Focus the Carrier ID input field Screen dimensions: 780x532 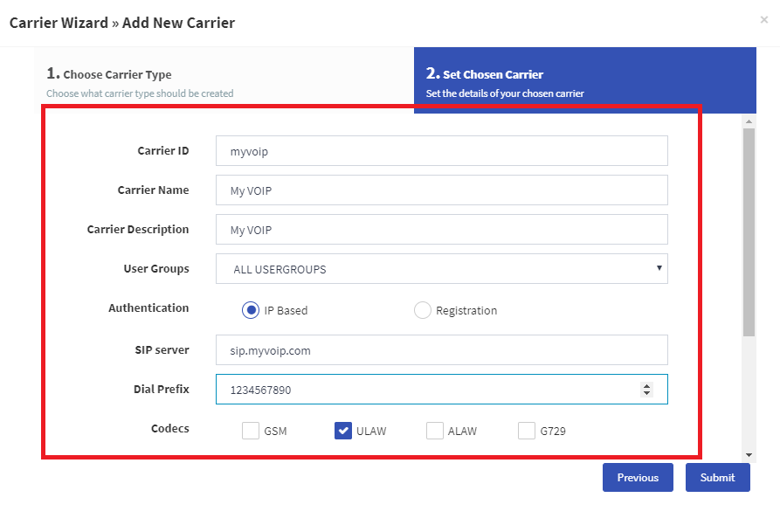pos(442,151)
